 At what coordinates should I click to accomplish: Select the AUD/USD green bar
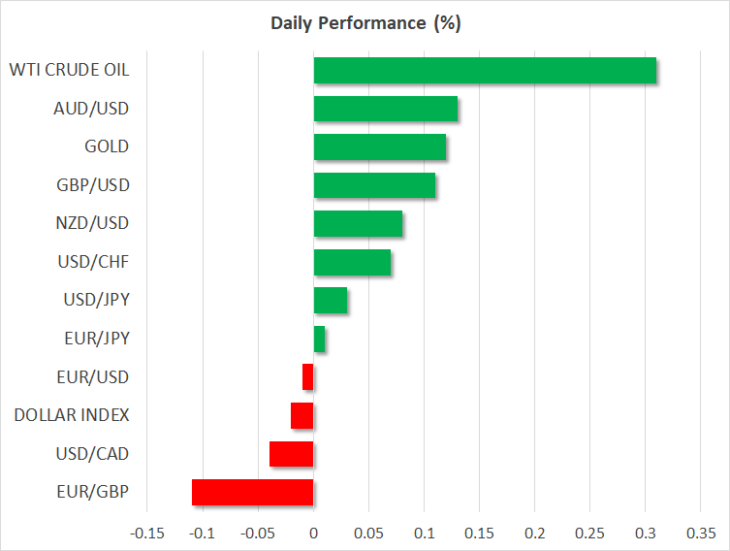(385, 108)
